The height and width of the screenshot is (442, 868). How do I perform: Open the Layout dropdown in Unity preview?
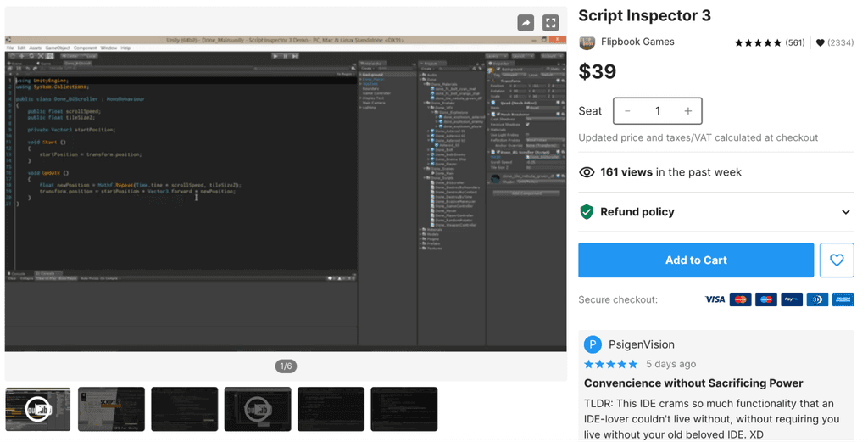tap(523, 56)
